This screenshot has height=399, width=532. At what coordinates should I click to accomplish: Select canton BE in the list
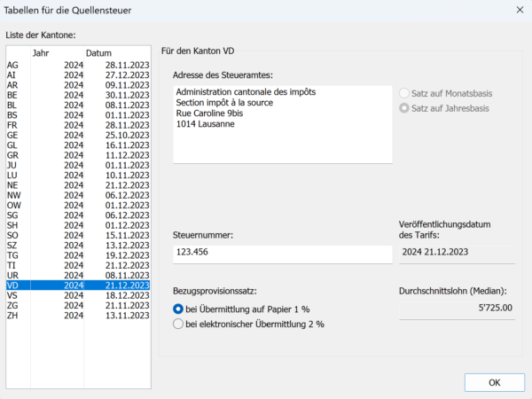click(78, 95)
